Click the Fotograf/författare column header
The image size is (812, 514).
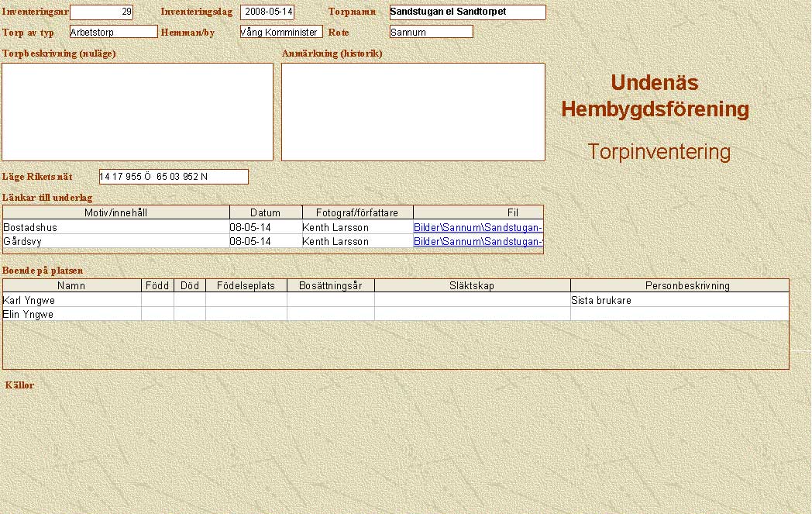[x=357, y=212]
